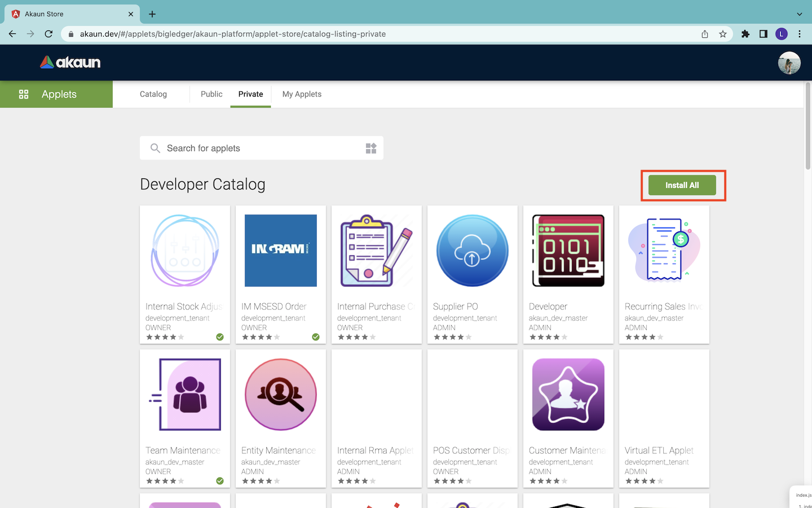Viewport: 812px width, 508px height.
Task: Click the akaun logo in header
Action: click(x=70, y=63)
